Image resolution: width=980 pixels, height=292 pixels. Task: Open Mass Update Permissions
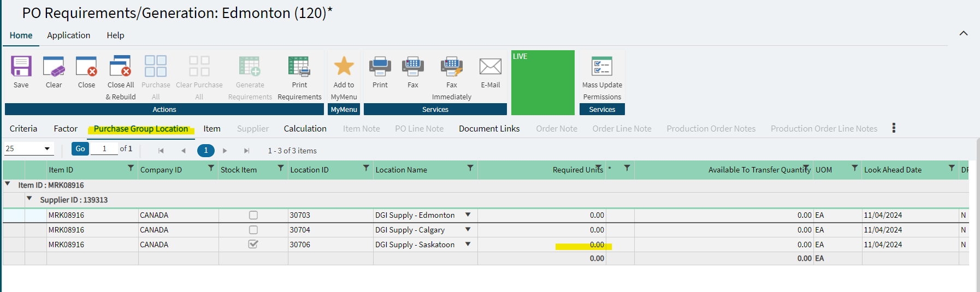coord(602,67)
